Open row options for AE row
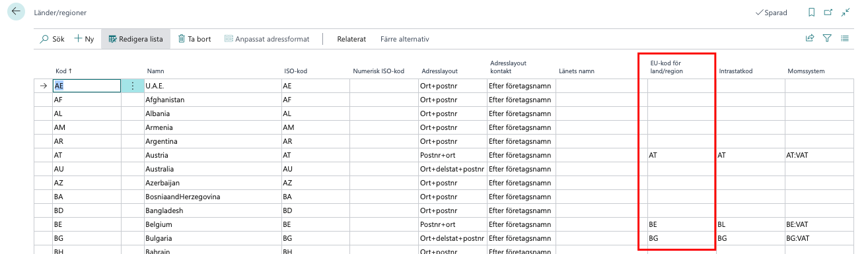Screen dimensions: 868x254 [132, 86]
